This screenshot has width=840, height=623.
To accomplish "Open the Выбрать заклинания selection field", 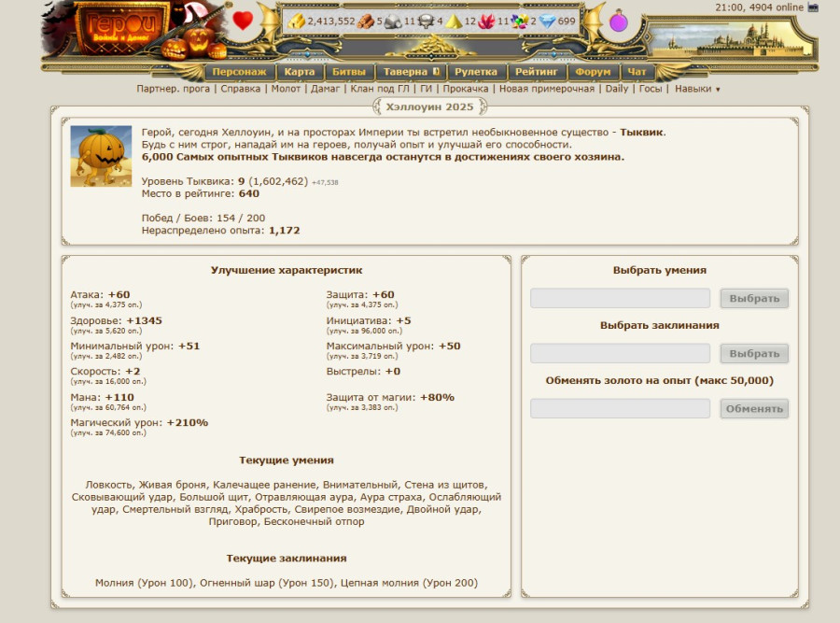I will (620, 353).
